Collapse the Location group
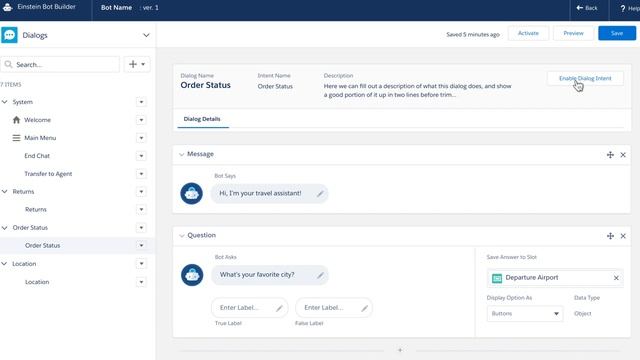Viewport: 640px width, 360px height. (4, 264)
